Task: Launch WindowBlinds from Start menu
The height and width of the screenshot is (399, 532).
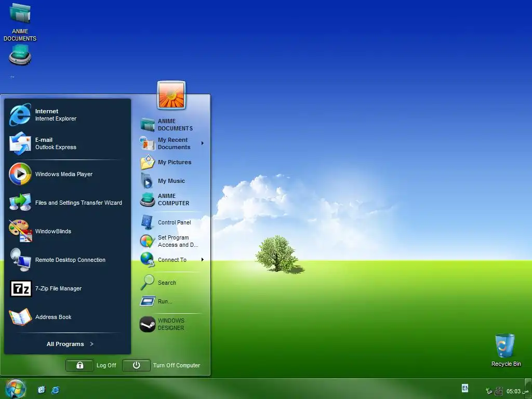Action: [x=67, y=231]
